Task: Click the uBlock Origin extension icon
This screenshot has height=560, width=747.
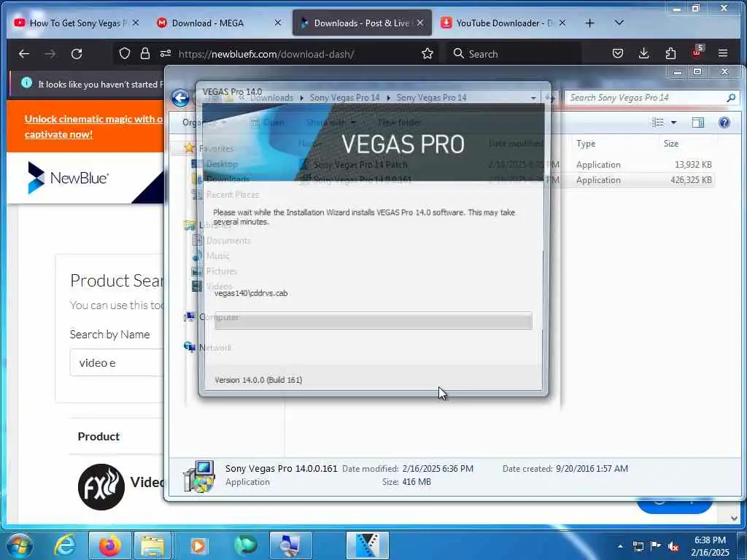Action: click(x=697, y=52)
